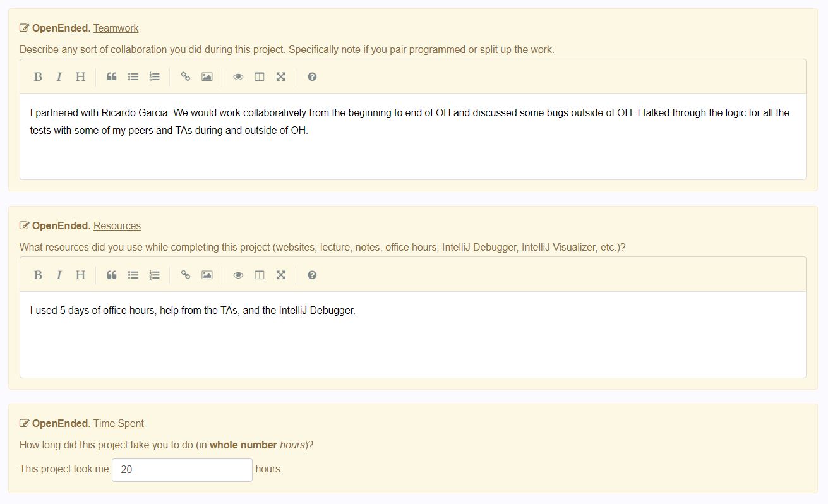
Task: Insert a link in the Teamwork editor
Action: [186, 76]
